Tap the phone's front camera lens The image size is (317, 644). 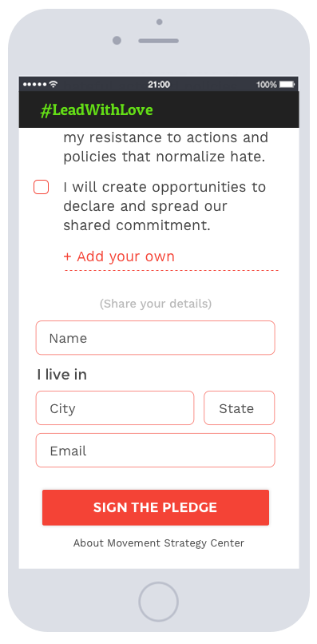click(117, 40)
